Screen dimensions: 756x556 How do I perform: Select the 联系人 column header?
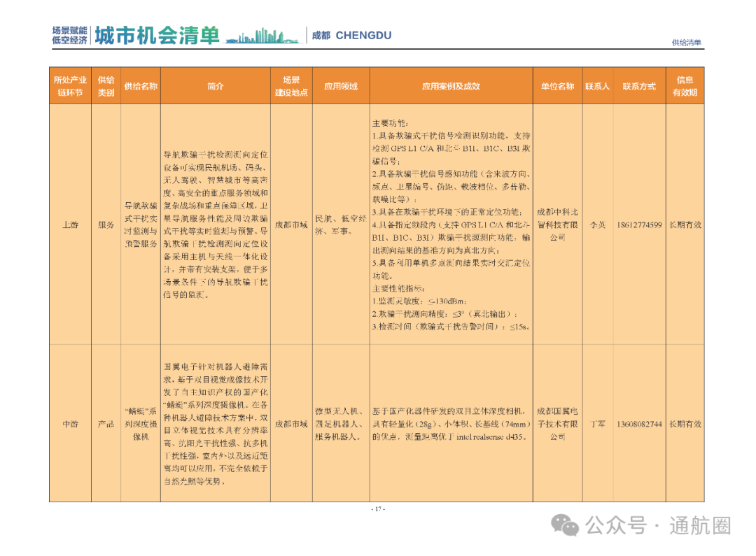(x=597, y=86)
